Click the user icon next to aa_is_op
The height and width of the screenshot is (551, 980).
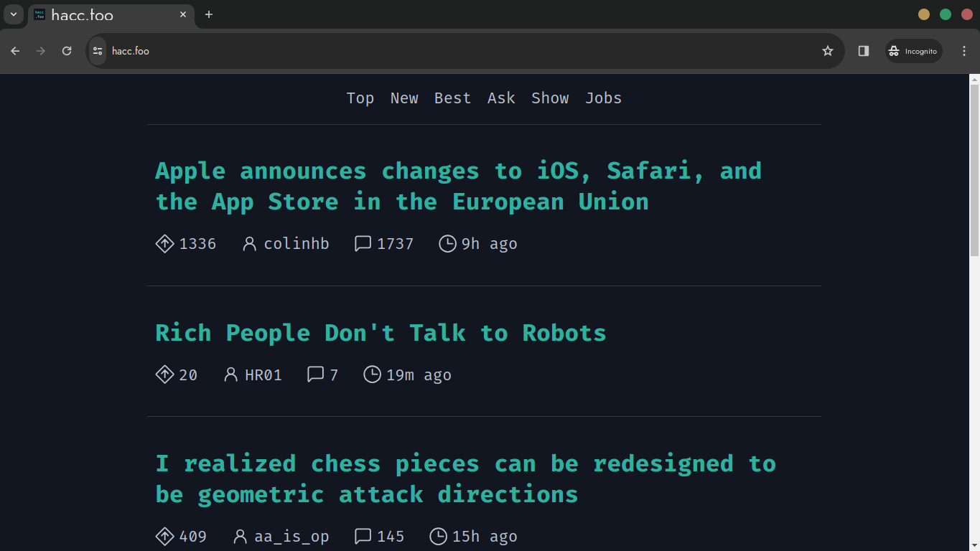[x=240, y=536]
